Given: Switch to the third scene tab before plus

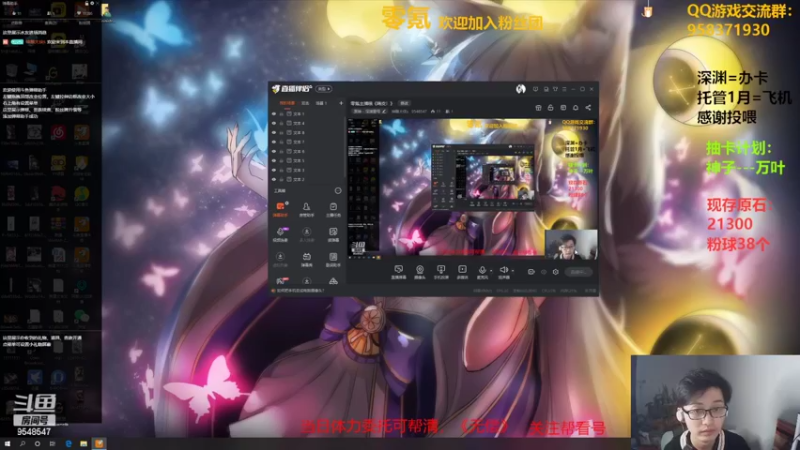Looking at the screenshot, I should point(321,103).
